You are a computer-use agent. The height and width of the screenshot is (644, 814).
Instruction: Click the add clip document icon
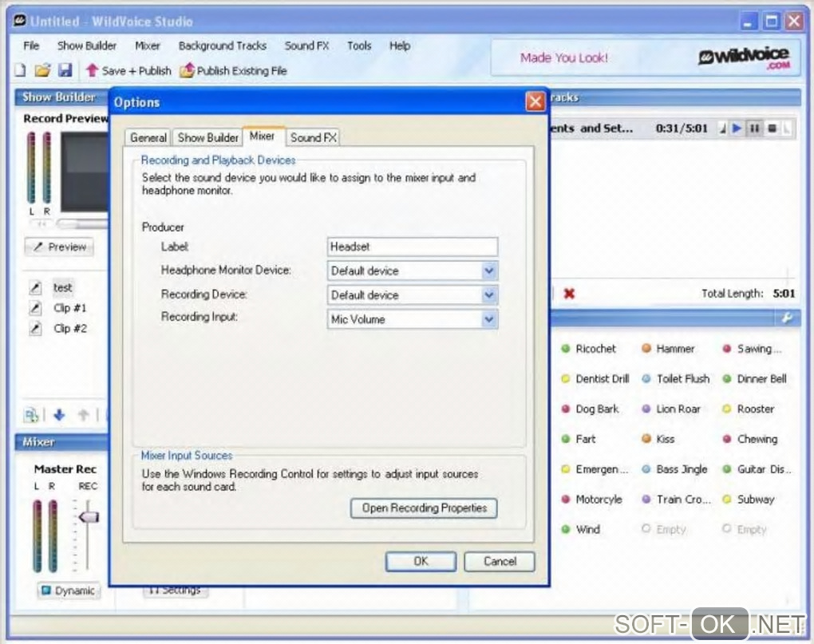point(31,415)
